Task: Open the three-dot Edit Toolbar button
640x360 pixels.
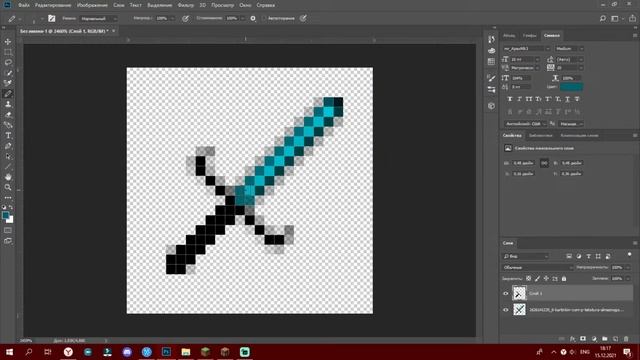Action: coord(8,198)
